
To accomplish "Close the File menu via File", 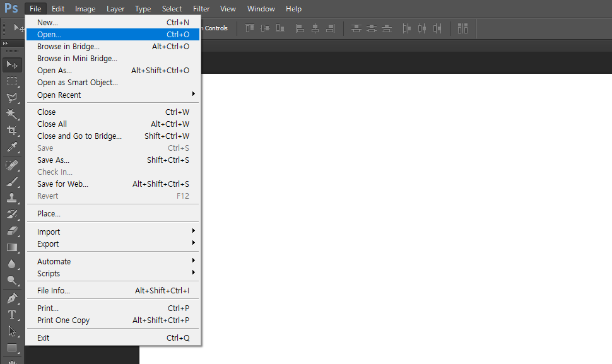I will click(x=35, y=9).
